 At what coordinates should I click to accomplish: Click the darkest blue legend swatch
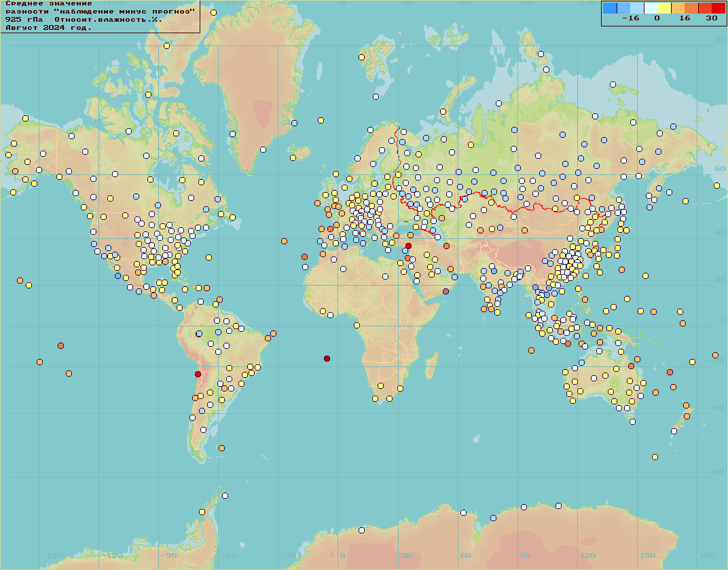(610, 8)
